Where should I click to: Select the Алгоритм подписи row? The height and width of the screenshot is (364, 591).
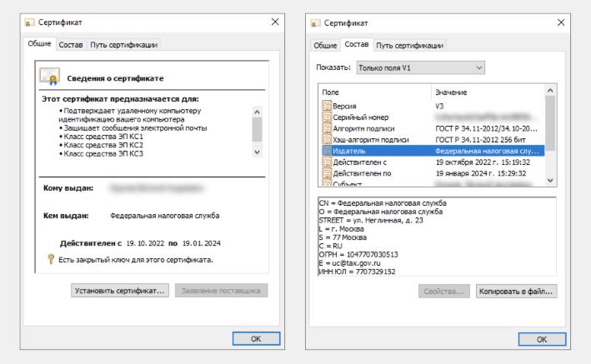coord(433,128)
